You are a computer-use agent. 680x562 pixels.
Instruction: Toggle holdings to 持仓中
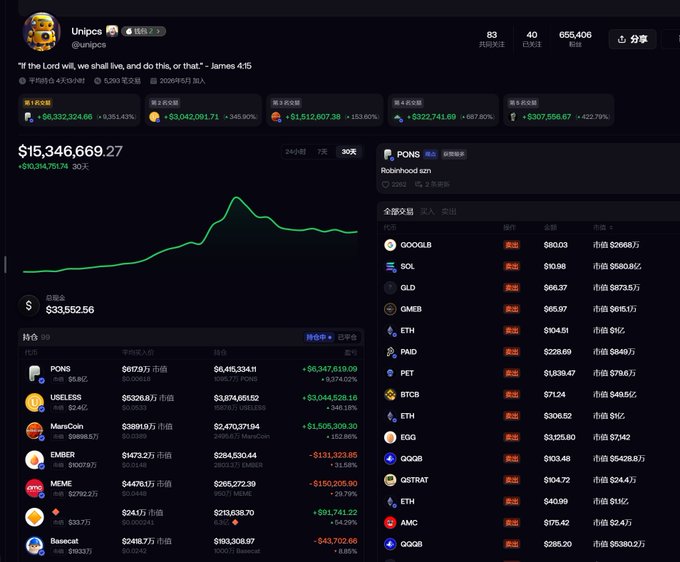coord(319,337)
